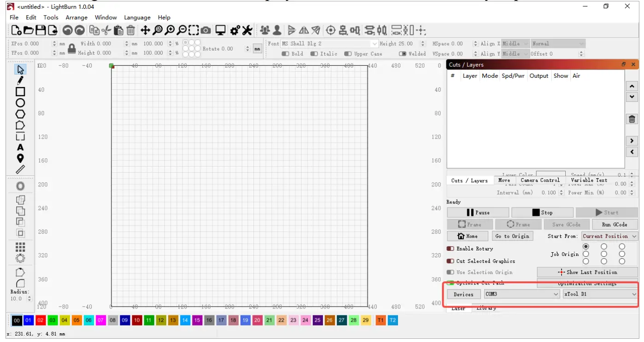Open the xTool D1 device dropdown

coord(600,294)
